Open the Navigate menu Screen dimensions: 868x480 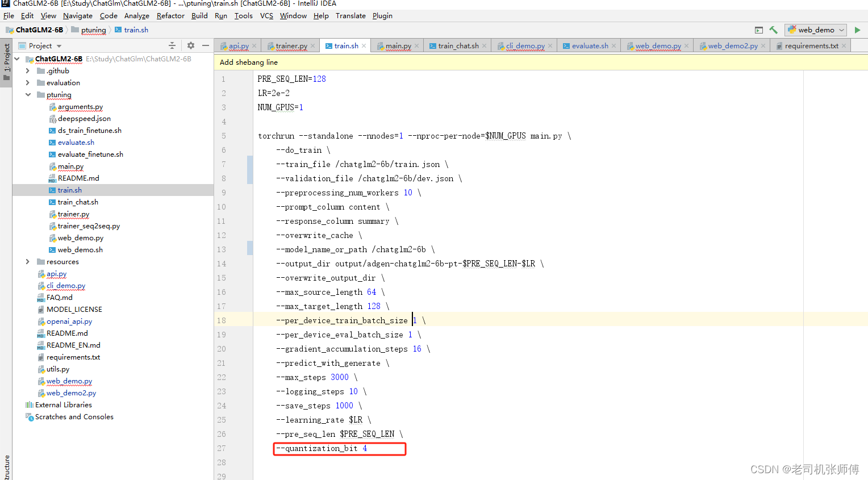coord(78,16)
